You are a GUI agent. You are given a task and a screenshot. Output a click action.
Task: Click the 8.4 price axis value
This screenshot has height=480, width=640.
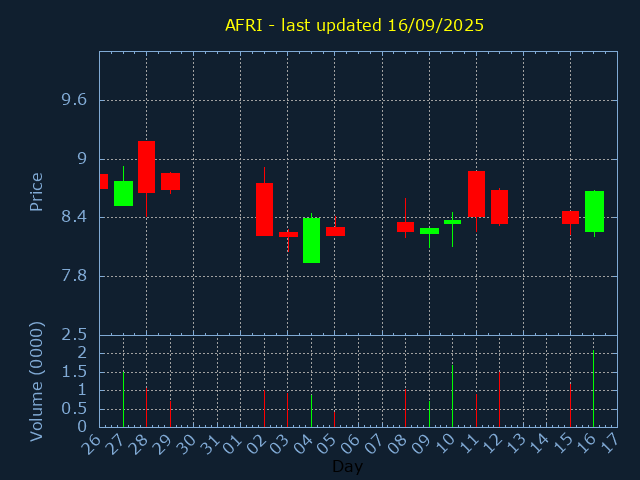[x=74, y=217]
